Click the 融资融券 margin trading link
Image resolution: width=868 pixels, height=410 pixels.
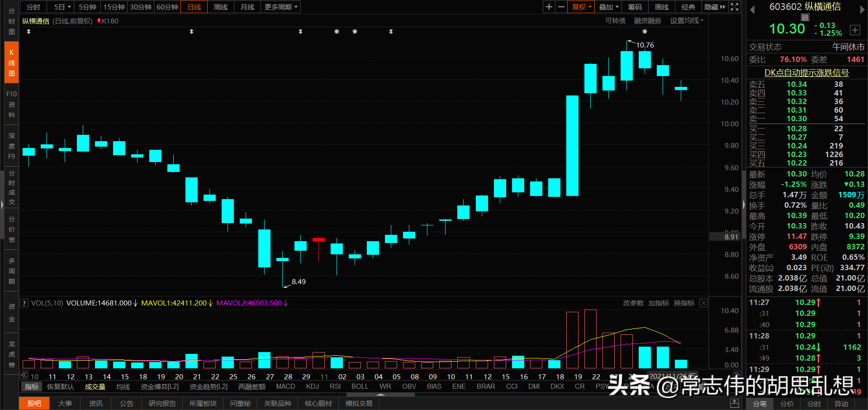click(x=647, y=20)
